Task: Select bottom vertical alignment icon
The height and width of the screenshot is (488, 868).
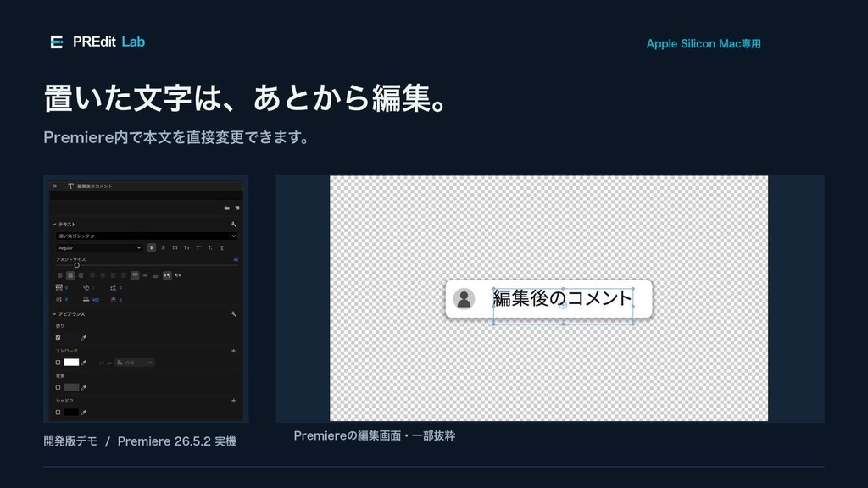Action: [x=156, y=276]
